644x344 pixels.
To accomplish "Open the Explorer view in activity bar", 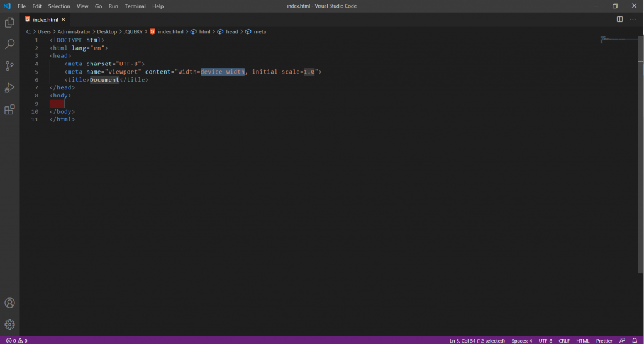I will click(x=9, y=23).
